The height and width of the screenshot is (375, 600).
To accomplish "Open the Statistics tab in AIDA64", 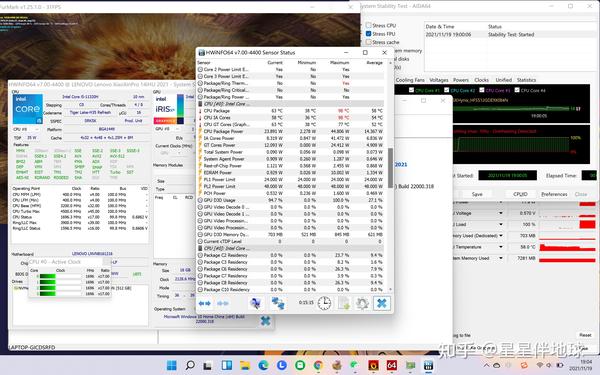I will pyautogui.click(x=526, y=80).
